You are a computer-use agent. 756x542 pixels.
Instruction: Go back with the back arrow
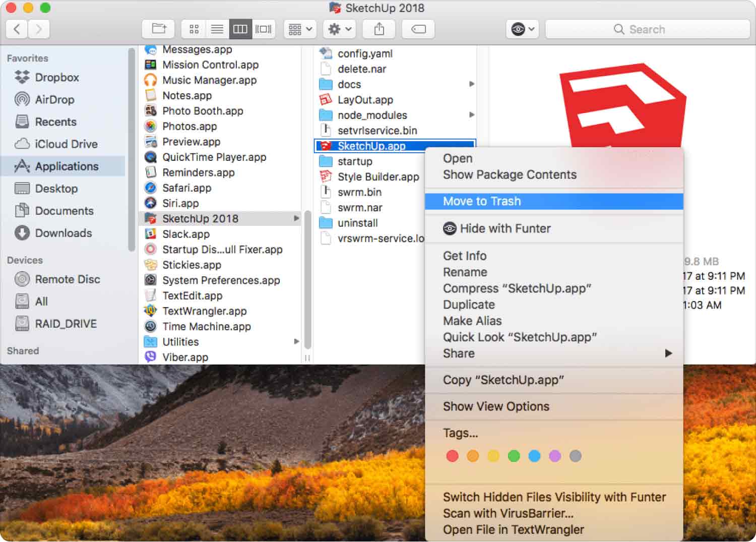tap(17, 29)
